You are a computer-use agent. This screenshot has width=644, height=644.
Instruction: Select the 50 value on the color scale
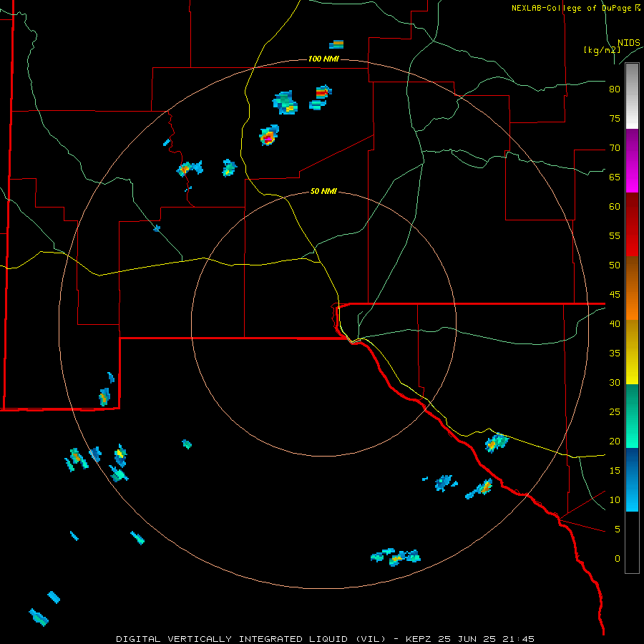click(615, 265)
